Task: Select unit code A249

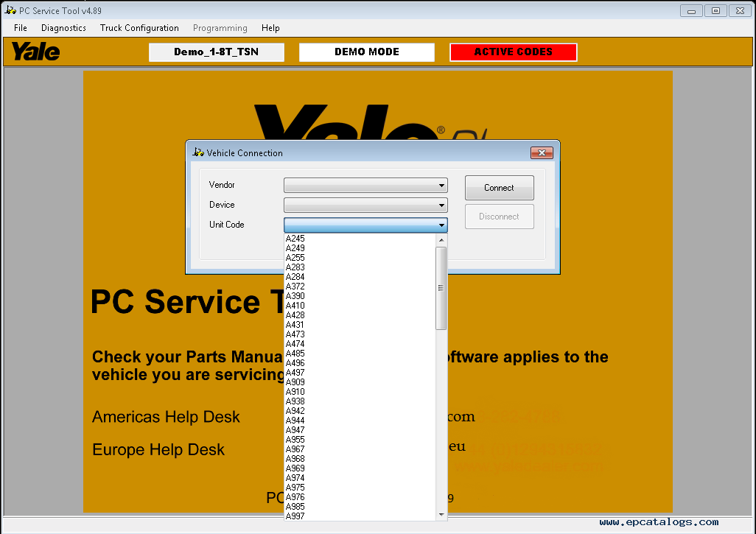Action: click(360, 248)
